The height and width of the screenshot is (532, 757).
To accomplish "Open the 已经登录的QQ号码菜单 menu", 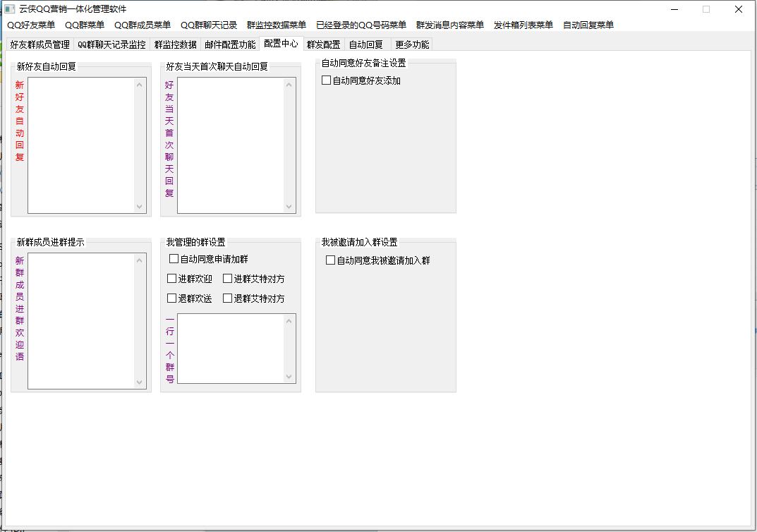I will [361, 25].
